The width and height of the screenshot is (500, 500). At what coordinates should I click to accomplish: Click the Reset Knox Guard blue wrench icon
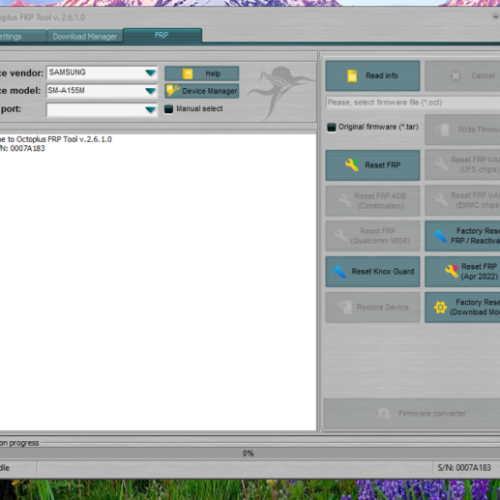point(339,272)
